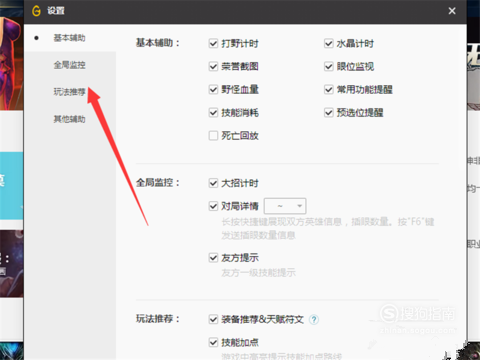This screenshot has width=480, height=360.
Task: Disable the 技能消耗 option
Action: [213, 112]
